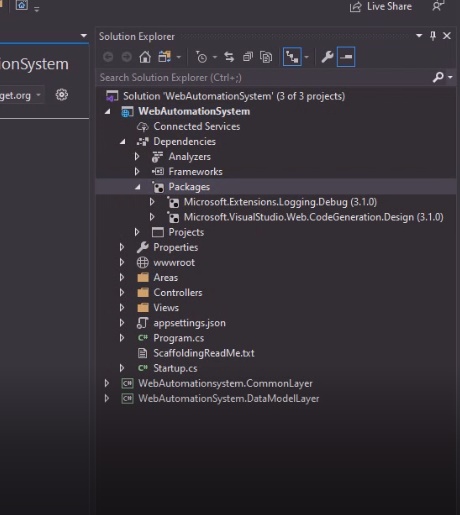The height and width of the screenshot is (515, 460).
Task: Select ScaffoldingReadMe.txt in the tree
Action: tap(203, 353)
